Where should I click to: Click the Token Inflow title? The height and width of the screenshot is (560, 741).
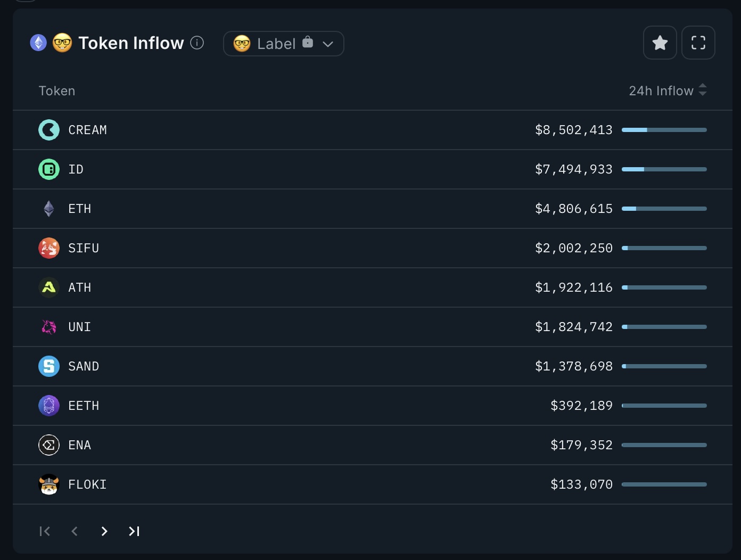(131, 43)
